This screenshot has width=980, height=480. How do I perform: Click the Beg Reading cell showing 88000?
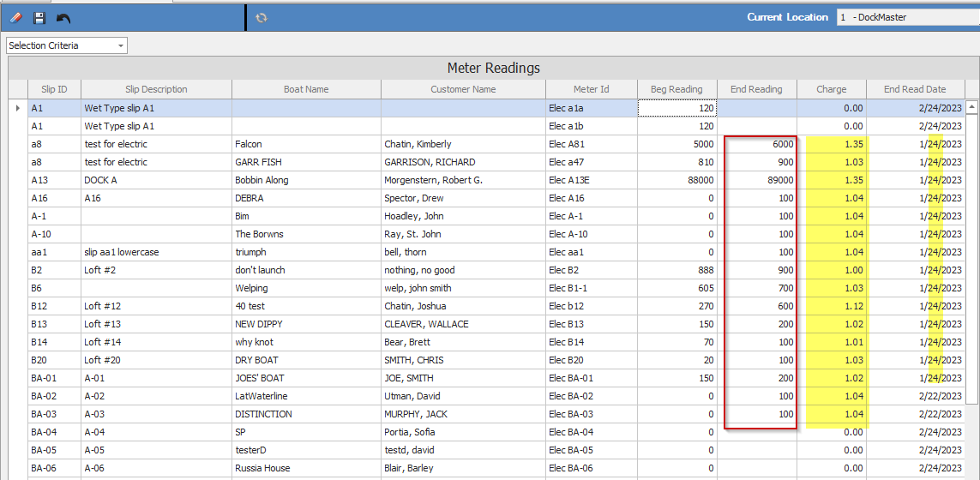pyautogui.click(x=676, y=180)
